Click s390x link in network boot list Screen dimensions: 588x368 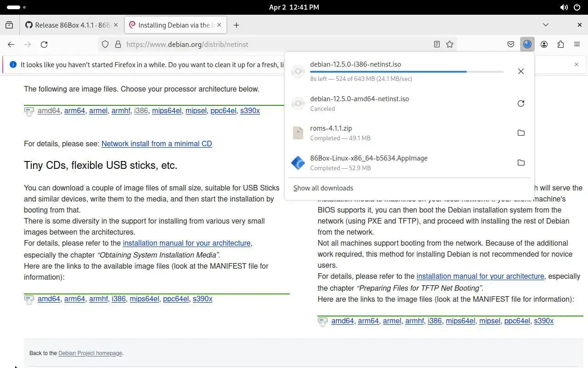[543, 321]
